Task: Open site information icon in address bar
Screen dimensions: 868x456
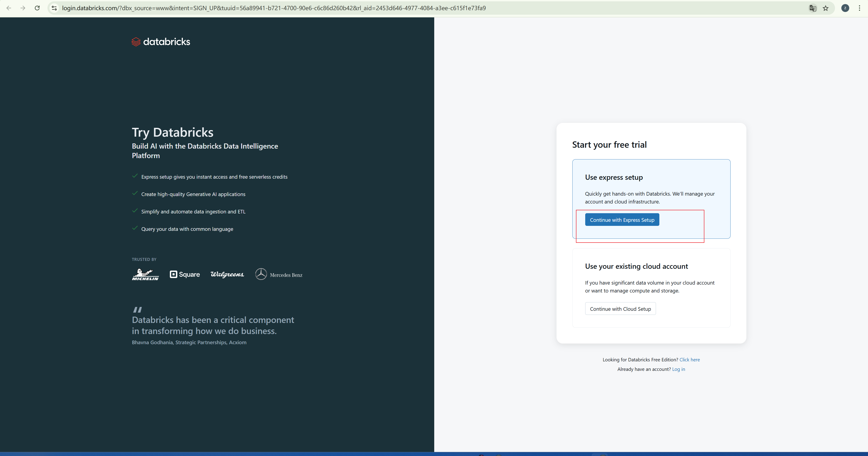Action: tap(54, 8)
